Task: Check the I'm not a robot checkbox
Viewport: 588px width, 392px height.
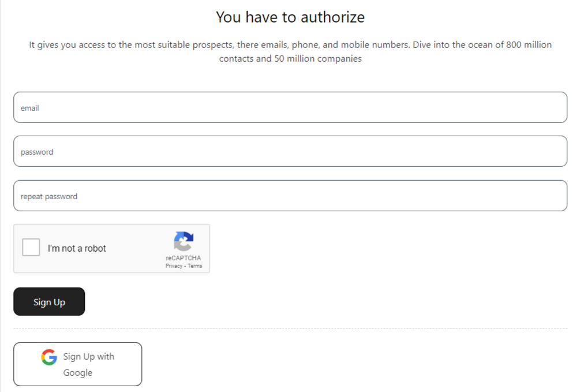Action: (x=31, y=247)
